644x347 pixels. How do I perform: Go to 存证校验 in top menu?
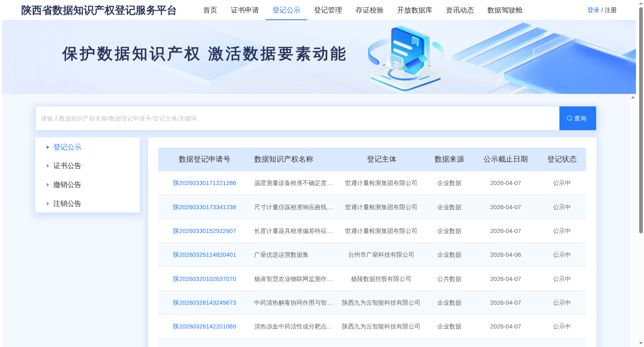tap(369, 10)
